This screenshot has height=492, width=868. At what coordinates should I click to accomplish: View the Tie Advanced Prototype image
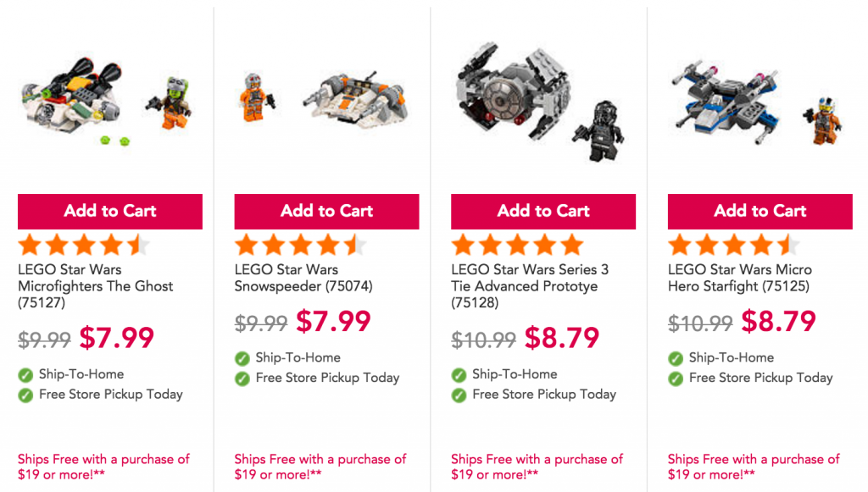coord(542,102)
